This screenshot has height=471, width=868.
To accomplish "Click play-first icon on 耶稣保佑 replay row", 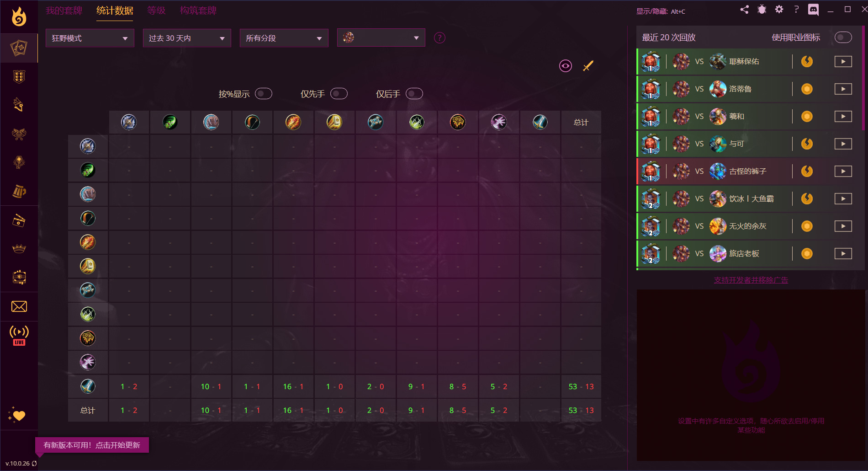I will [x=807, y=61].
